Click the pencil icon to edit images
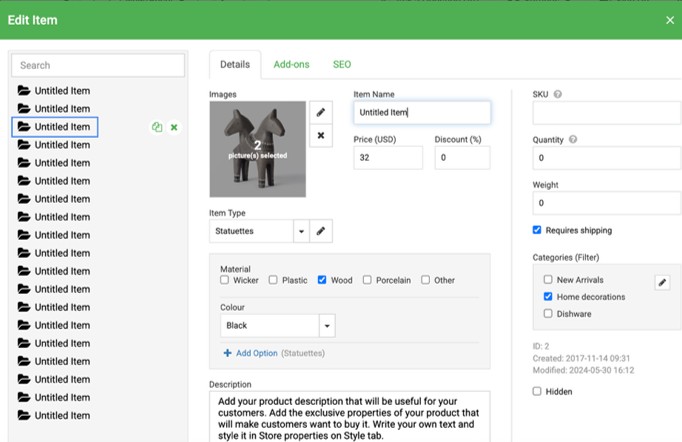The width and height of the screenshot is (682, 442). tap(321, 113)
